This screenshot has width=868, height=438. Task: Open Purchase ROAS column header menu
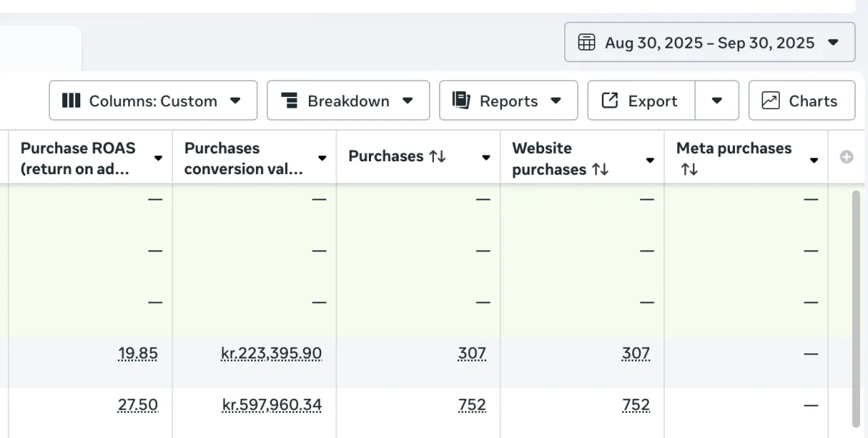click(x=158, y=158)
